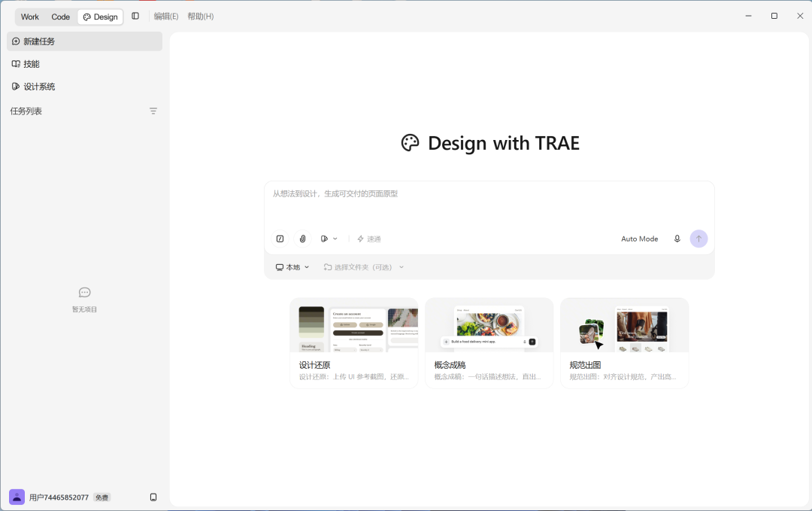Open the 选择文件夹 folder dropdown

[x=364, y=267]
